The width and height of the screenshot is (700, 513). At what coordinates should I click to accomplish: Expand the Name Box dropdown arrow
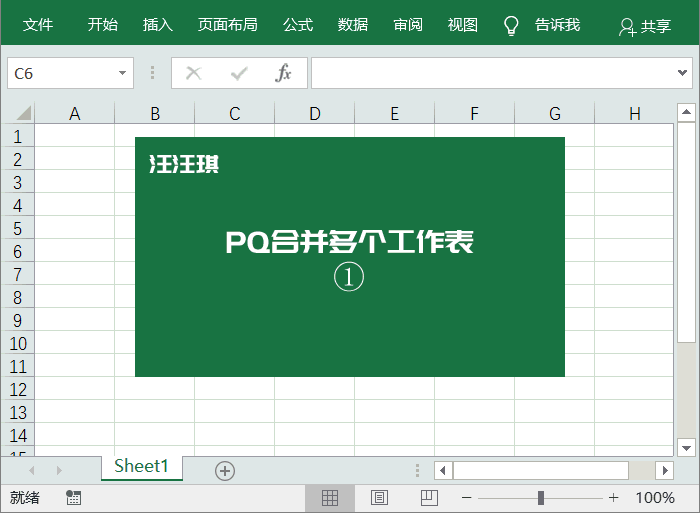[x=122, y=73]
